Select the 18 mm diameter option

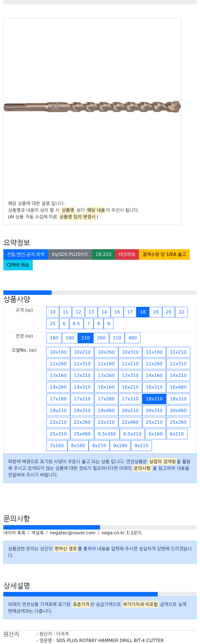pos(143,312)
